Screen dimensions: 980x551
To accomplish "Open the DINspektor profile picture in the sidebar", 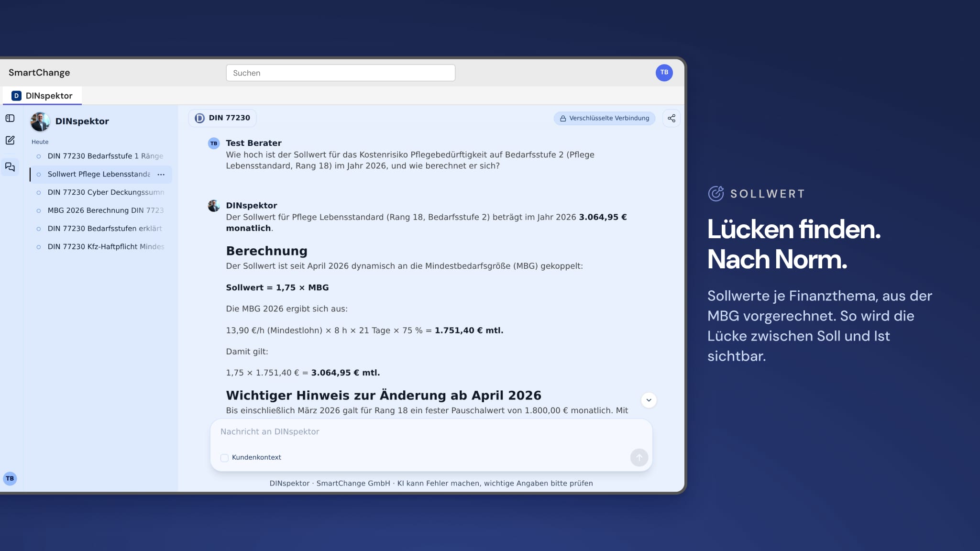I will point(40,121).
